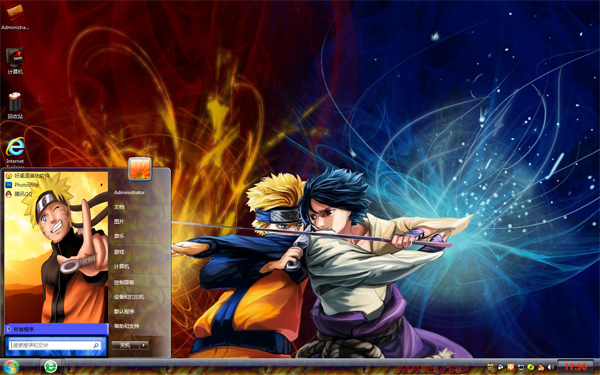Launch 腾讯QQ from Start menu
This screenshot has height=375, width=600.
[x=19, y=194]
